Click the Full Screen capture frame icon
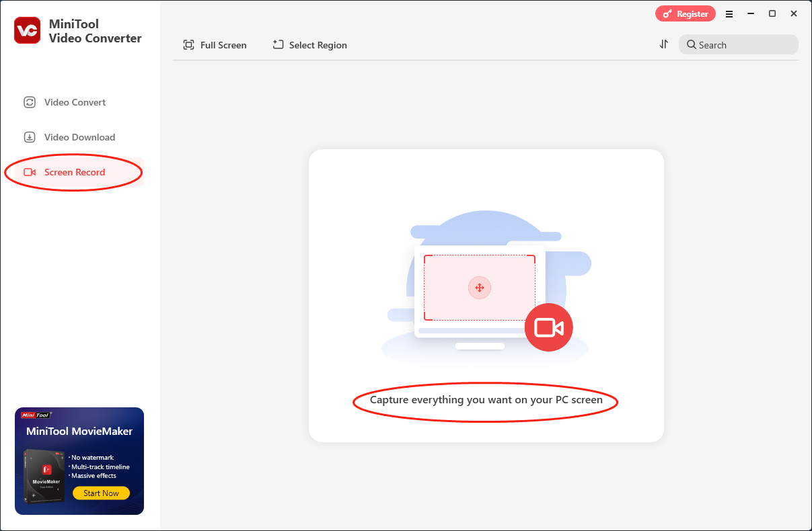Viewport: 812px width, 531px height. pyautogui.click(x=189, y=44)
